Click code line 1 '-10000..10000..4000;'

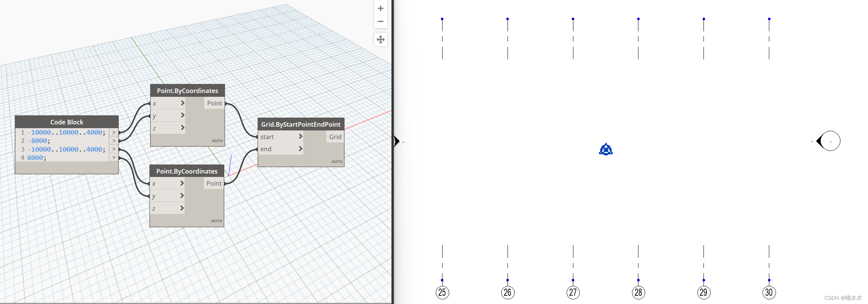point(67,132)
